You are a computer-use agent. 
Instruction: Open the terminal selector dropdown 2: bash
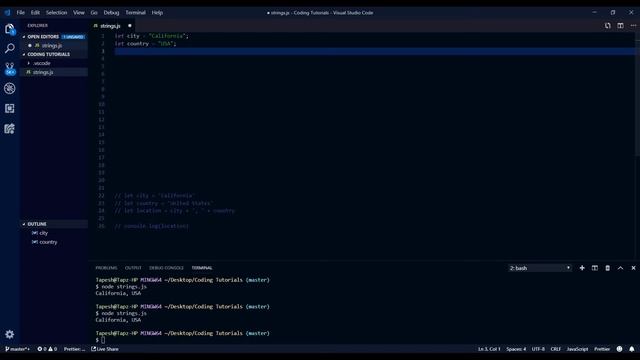539,268
